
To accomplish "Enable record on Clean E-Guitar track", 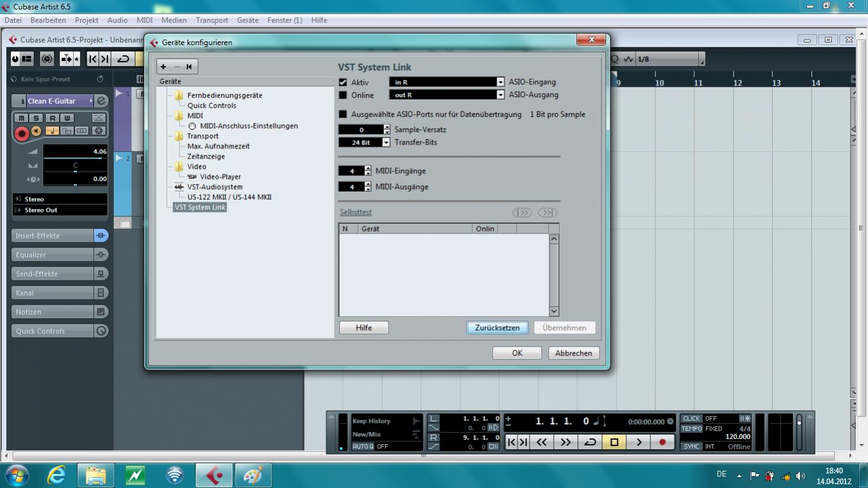I will [x=22, y=133].
